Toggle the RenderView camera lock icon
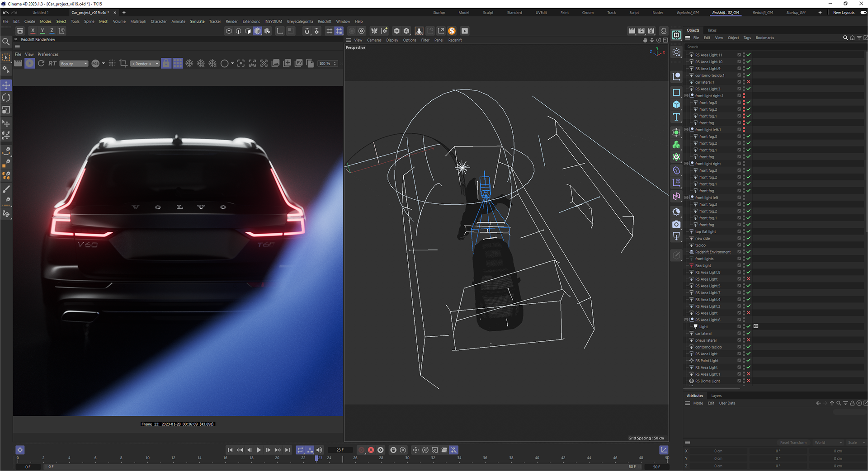This screenshot has height=471, width=868. (166, 63)
